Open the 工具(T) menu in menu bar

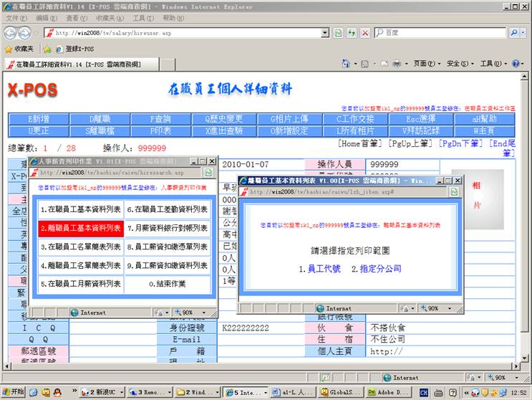[x=143, y=18]
